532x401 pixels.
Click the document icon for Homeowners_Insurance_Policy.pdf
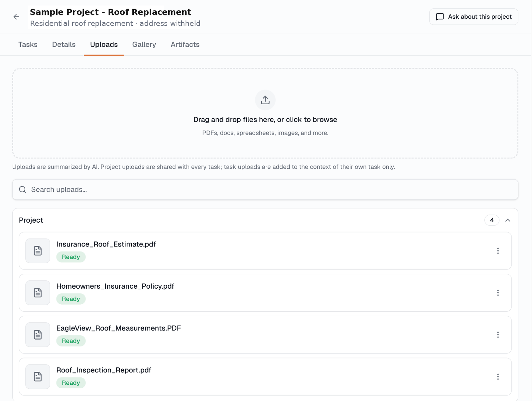tap(38, 293)
